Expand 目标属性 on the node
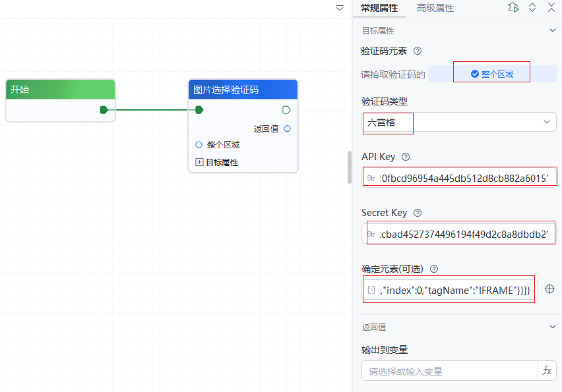The image size is (562, 392). click(x=199, y=162)
